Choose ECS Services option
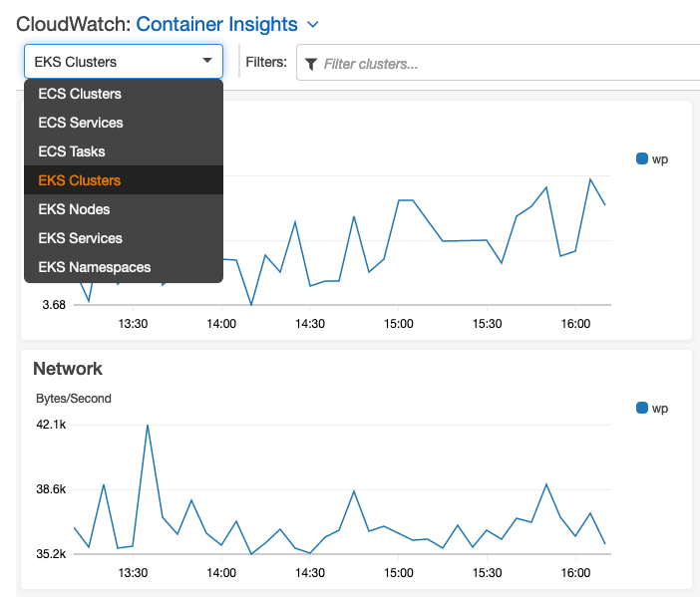The image size is (700, 597). click(81, 123)
